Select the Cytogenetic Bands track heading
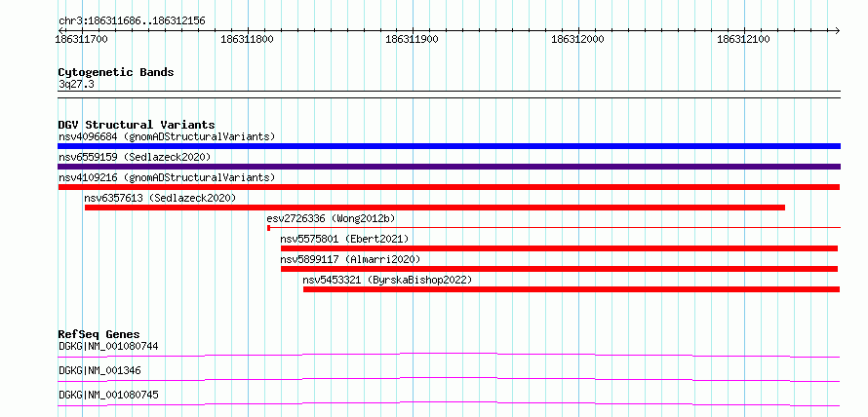The height and width of the screenshot is (417, 868). [x=116, y=72]
